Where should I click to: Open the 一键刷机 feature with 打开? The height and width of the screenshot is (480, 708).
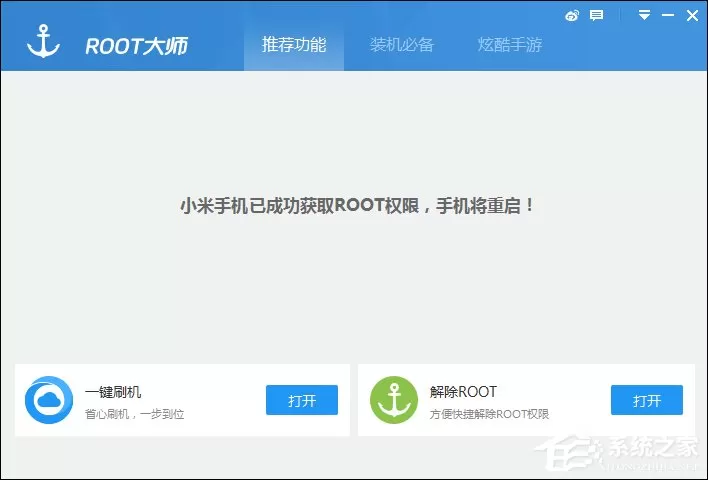(x=302, y=400)
